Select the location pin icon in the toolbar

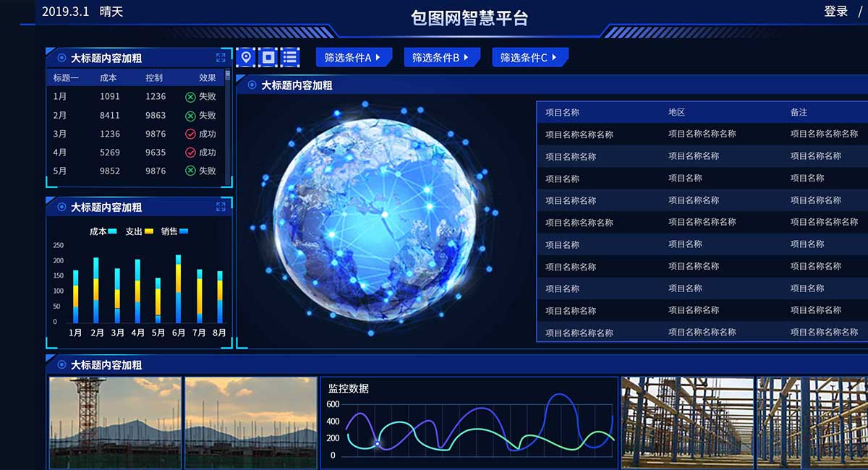pyautogui.click(x=244, y=56)
